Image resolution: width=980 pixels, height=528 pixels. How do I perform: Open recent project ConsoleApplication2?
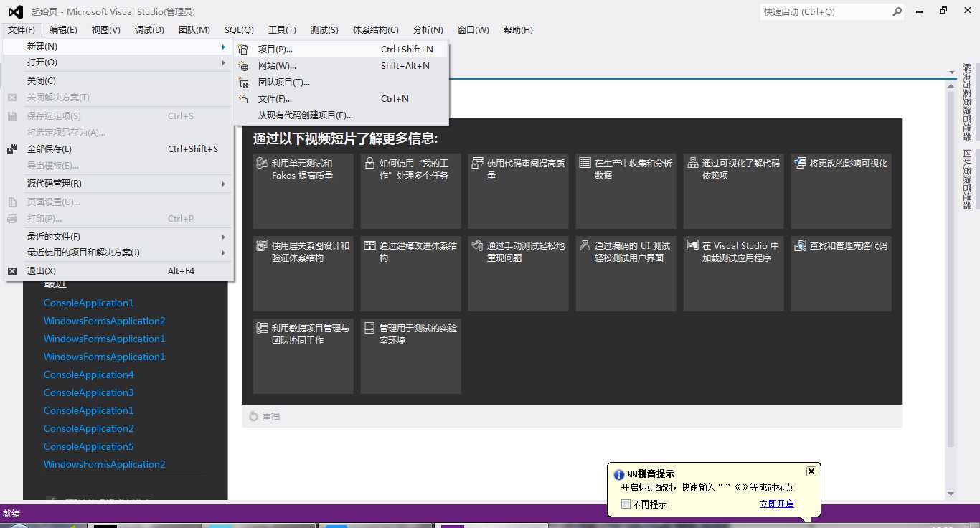coord(89,428)
